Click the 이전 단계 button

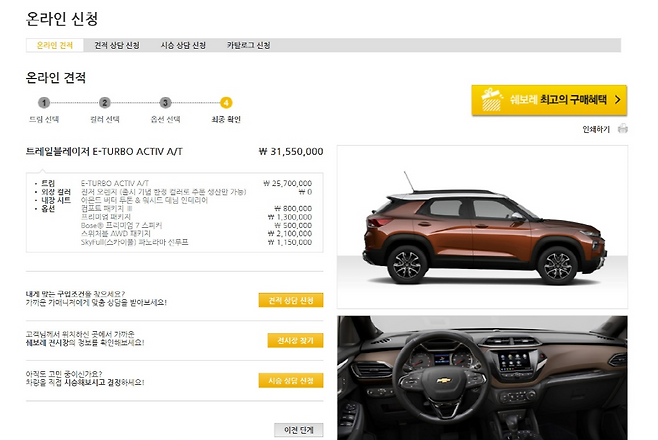pos(299,430)
